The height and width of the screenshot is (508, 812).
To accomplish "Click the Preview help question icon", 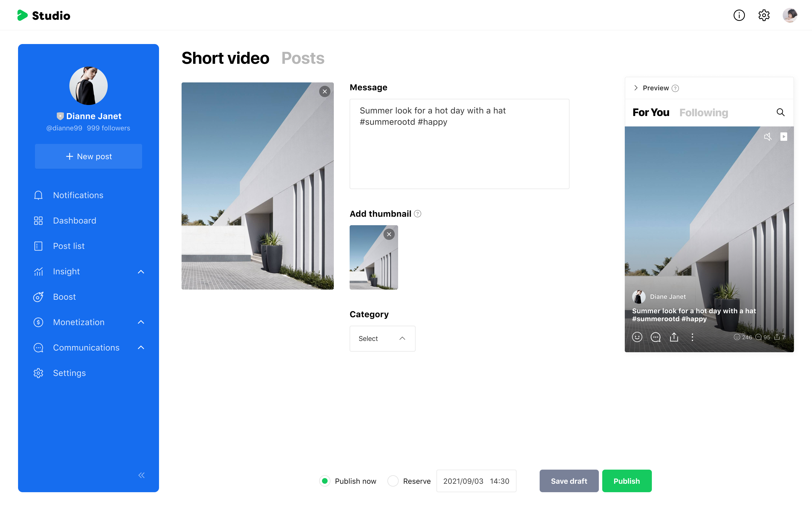I will (x=676, y=88).
